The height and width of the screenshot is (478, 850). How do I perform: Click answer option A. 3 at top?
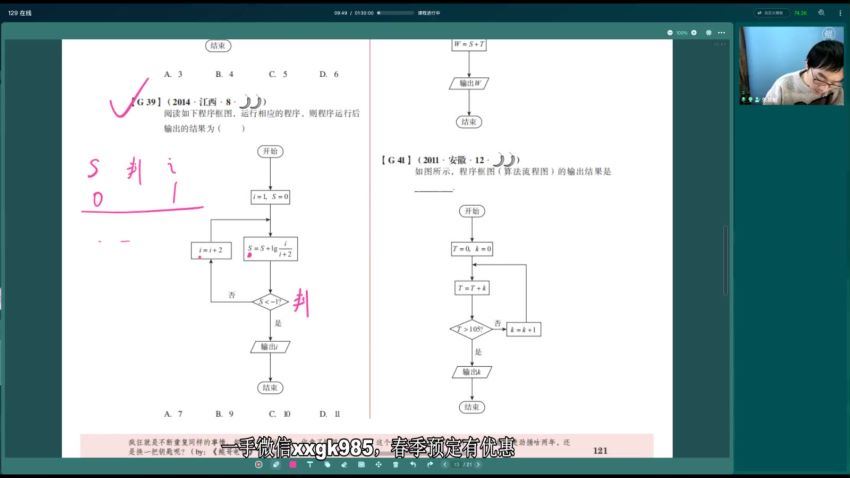173,74
